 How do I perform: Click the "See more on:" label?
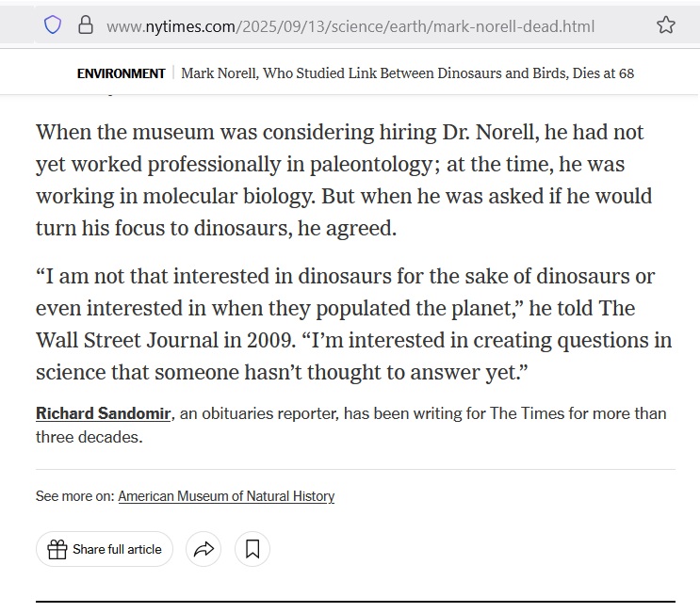coord(74,496)
